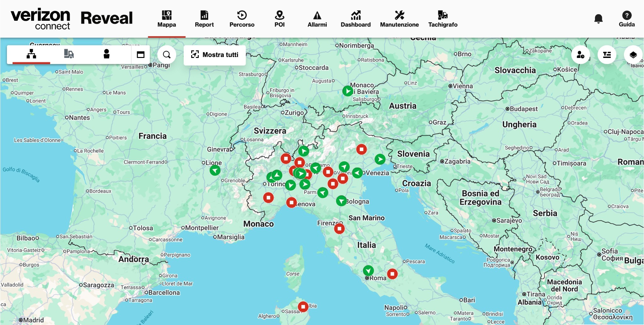This screenshot has height=325, width=644.
Task: Click the Mostra tutti button
Action: pos(215,55)
